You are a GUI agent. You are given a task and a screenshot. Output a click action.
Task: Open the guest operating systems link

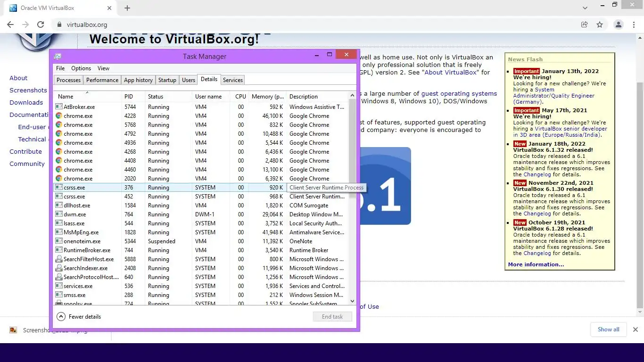(459, 94)
